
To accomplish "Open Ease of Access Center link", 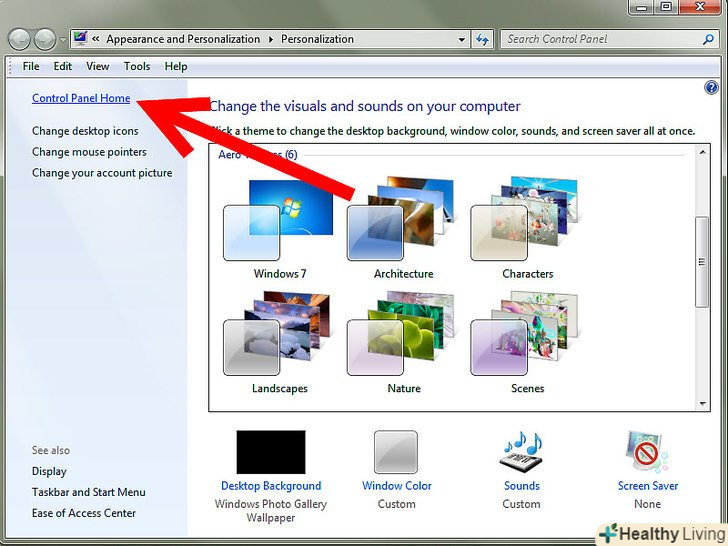I will click(84, 513).
